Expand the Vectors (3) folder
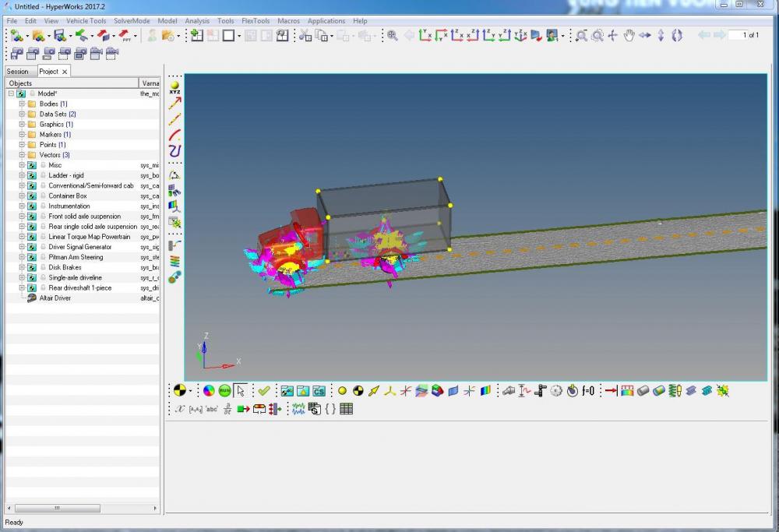 pyautogui.click(x=22, y=155)
